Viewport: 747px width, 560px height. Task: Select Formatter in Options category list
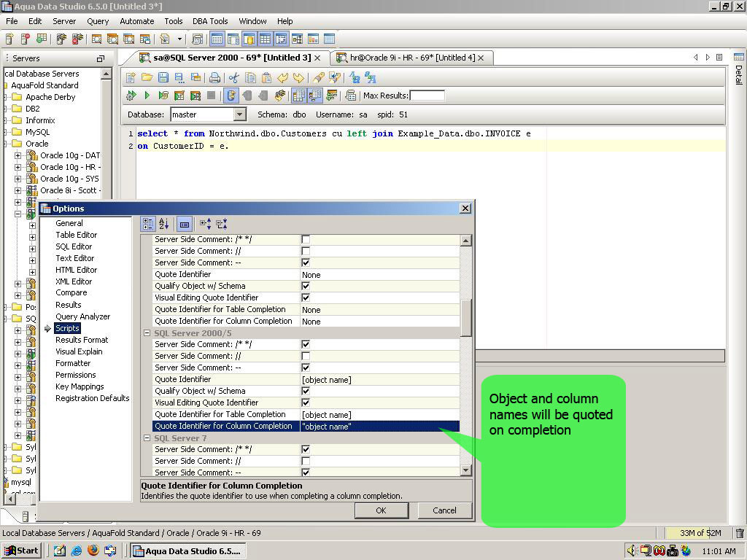(73, 363)
